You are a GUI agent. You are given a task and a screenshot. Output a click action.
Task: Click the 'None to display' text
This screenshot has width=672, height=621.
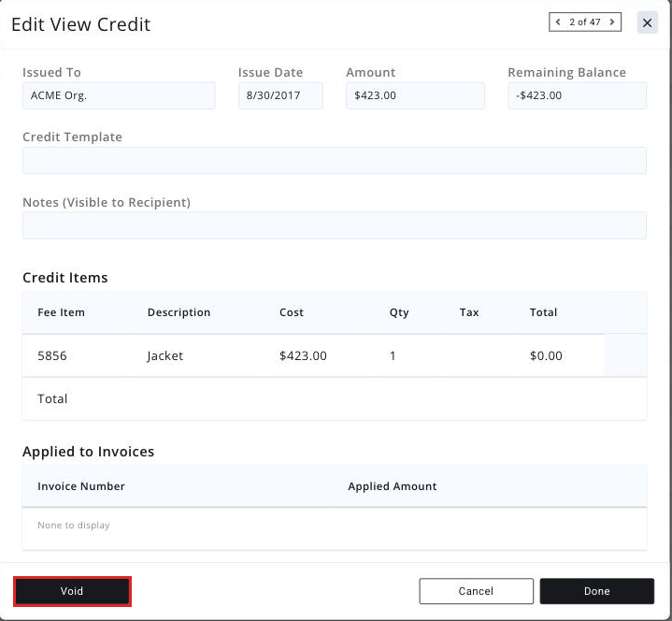coord(74,525)
